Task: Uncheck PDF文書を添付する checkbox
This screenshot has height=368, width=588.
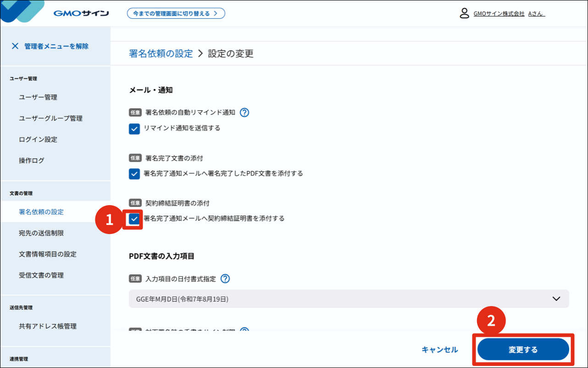Action: coord(134,174)
